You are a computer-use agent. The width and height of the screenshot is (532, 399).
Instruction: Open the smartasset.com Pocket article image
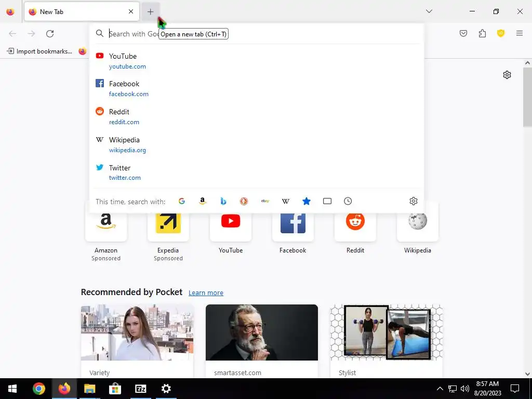click(262, 332)
